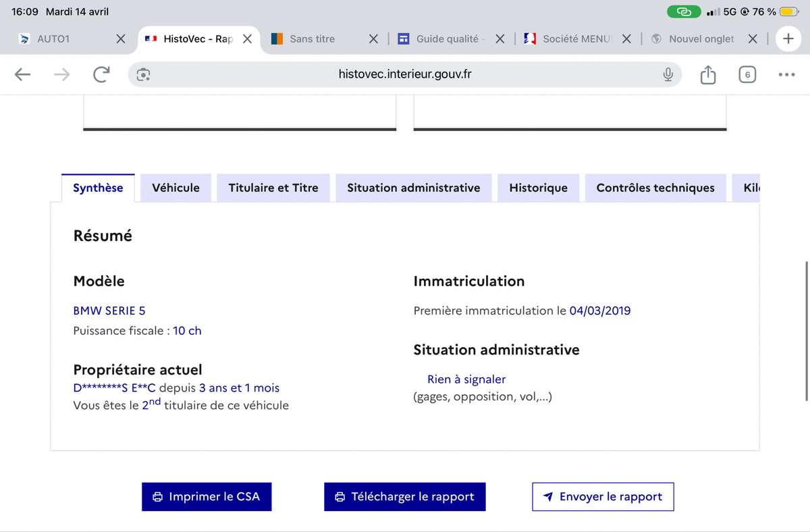Go back with the browser back arrow
The image size is (810, 532).
[23, 74]
